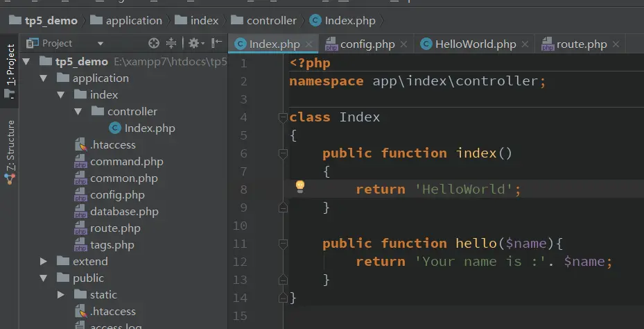Collapse the tp5_demo root node
Viewport: 644px width, 329px height.
[x=27, y=62]
